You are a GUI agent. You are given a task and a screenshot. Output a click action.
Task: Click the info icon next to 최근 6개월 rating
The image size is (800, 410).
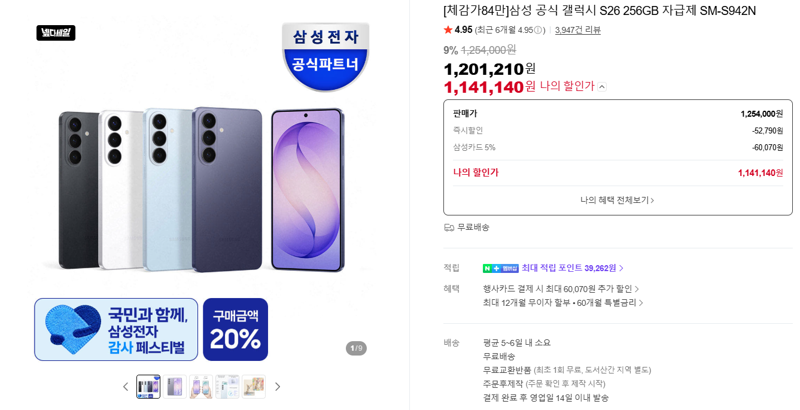(537, 30)
